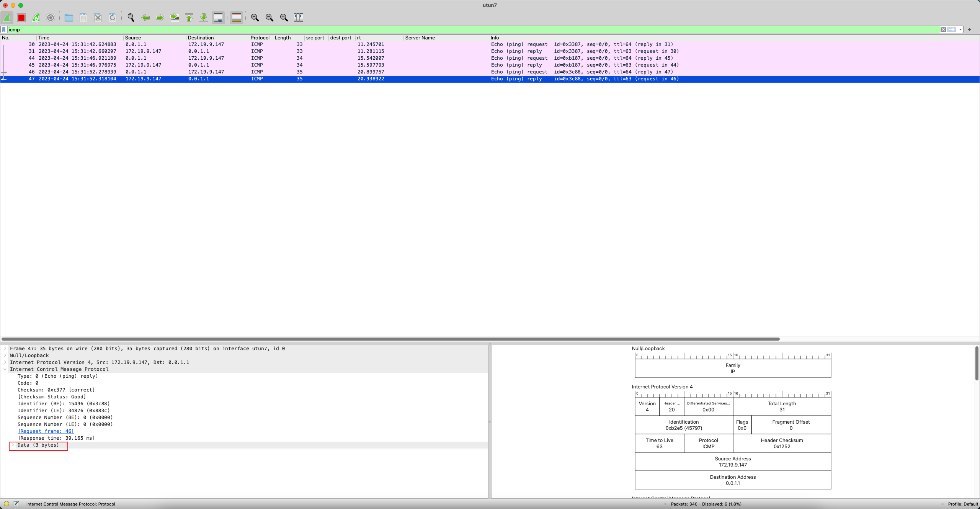Stop the running capture with red square
This screenshot has height=509, width=980.
tap(21, 18)
